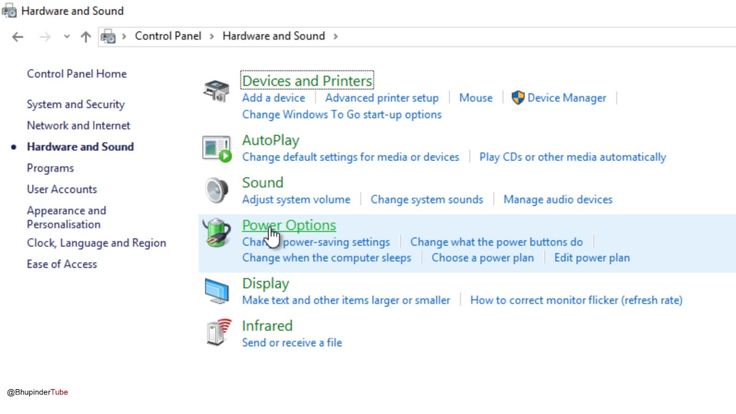Open the Devices and Printers heading
Screen dimensions: 736x414
[x=307, y=81]
